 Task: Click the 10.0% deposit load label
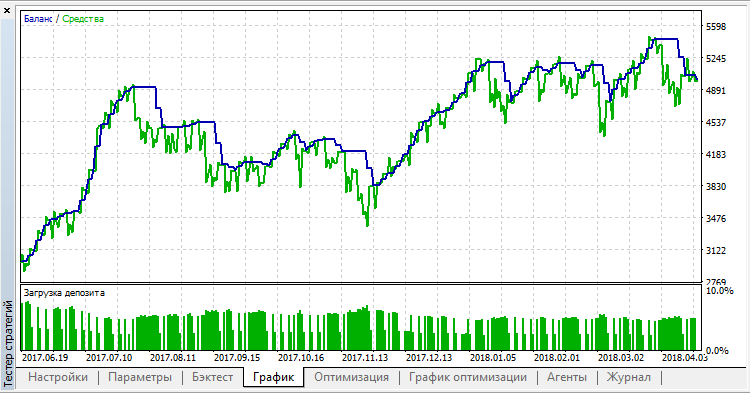719,291
